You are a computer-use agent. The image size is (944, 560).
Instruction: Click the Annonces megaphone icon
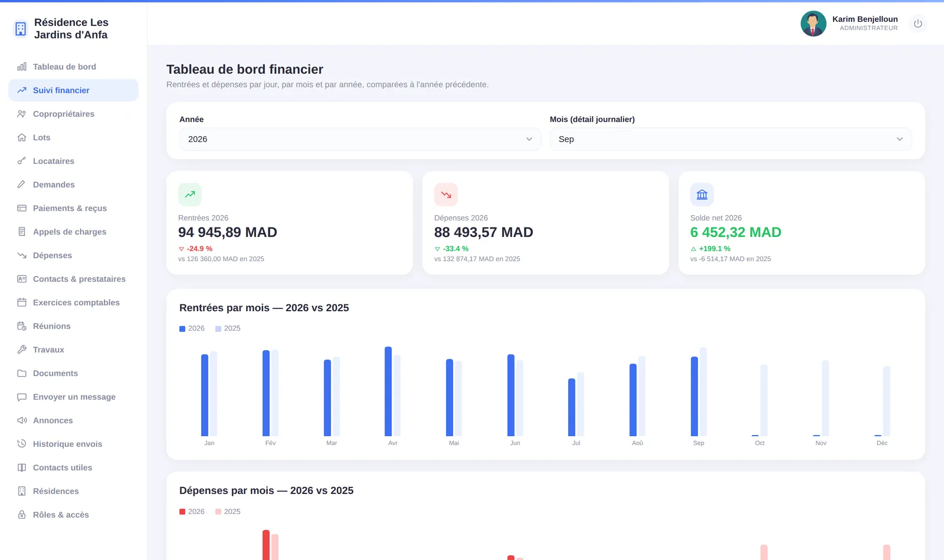tap(22, 420)
